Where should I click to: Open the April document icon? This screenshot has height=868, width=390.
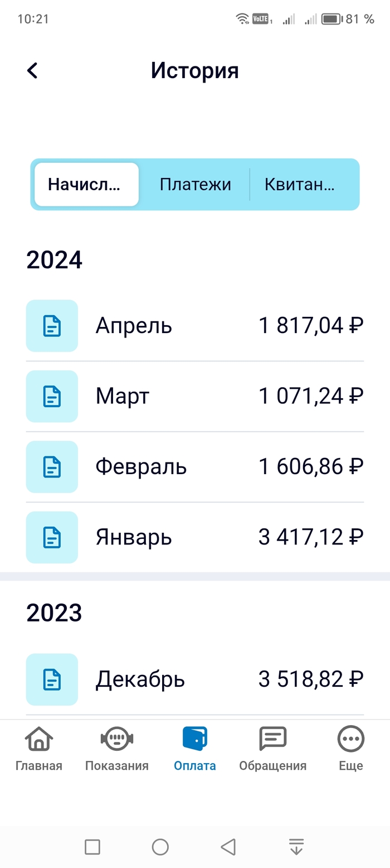pos(52,326)
